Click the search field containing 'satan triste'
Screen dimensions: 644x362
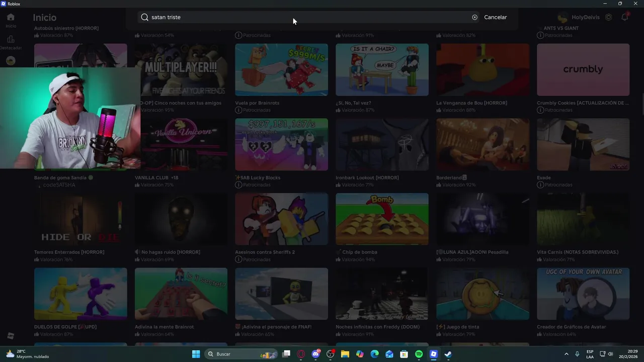tap(309, 17)
